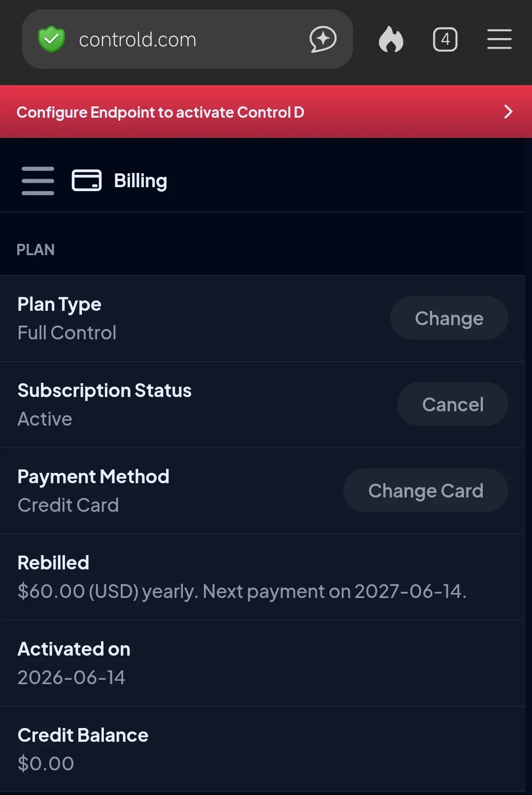The height and width of the screenshot is (795, 532).
Task: Select the Billing page title
Action: click(x=140, y=181)
